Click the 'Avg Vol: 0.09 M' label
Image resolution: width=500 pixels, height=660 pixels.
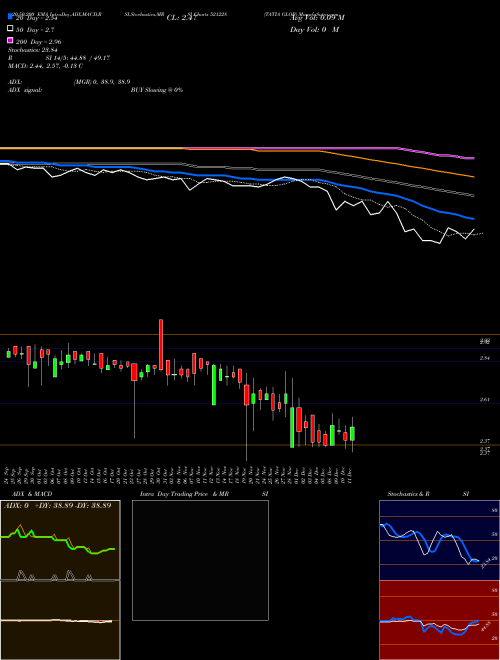tap(317, 18)
